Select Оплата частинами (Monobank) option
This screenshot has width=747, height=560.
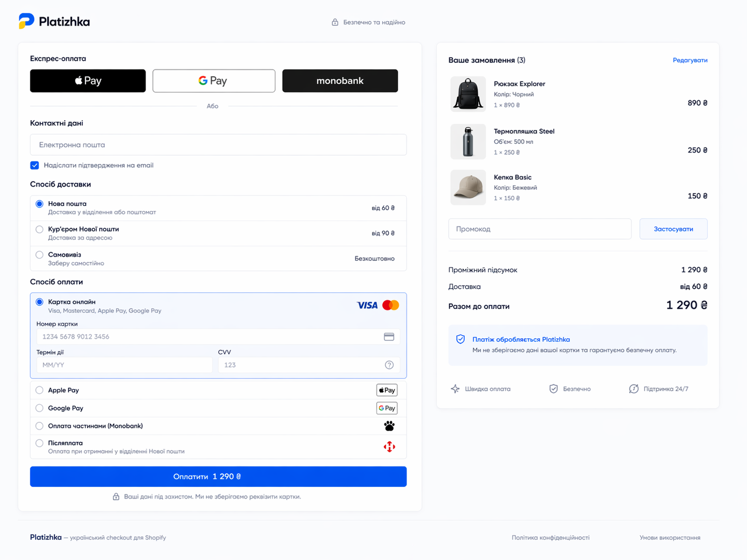coord(40,426)
